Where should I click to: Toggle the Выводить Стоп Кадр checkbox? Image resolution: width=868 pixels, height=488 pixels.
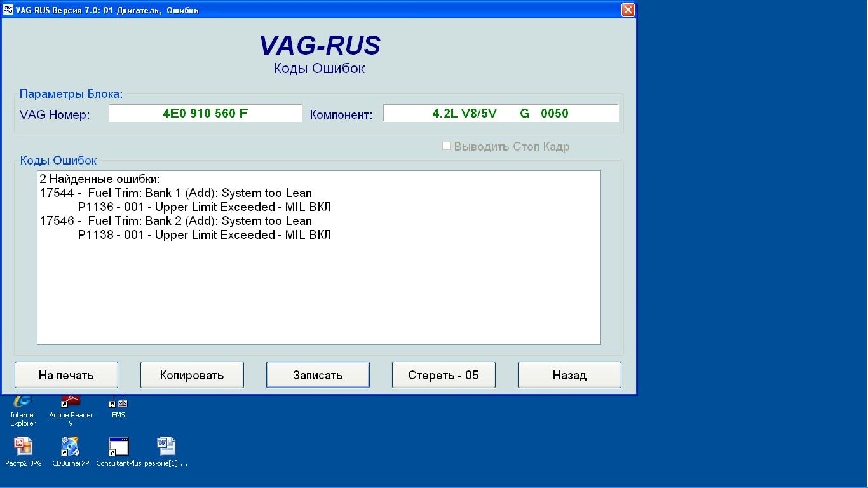tap(446, 146)
